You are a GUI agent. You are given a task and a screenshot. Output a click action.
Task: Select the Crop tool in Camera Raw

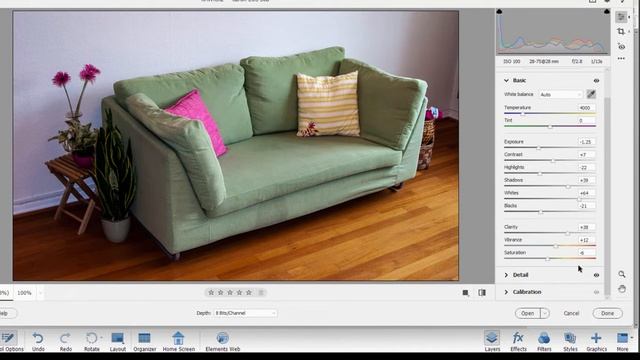(621, 31)
